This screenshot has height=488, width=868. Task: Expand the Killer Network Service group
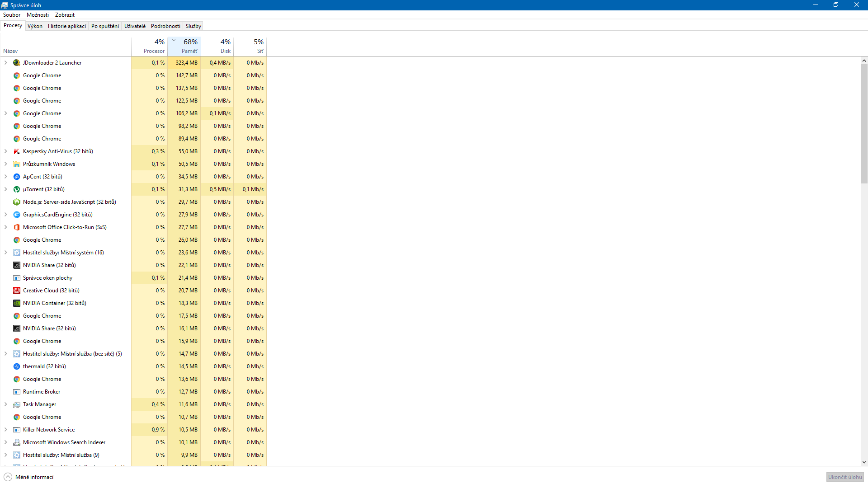[6, 430]
